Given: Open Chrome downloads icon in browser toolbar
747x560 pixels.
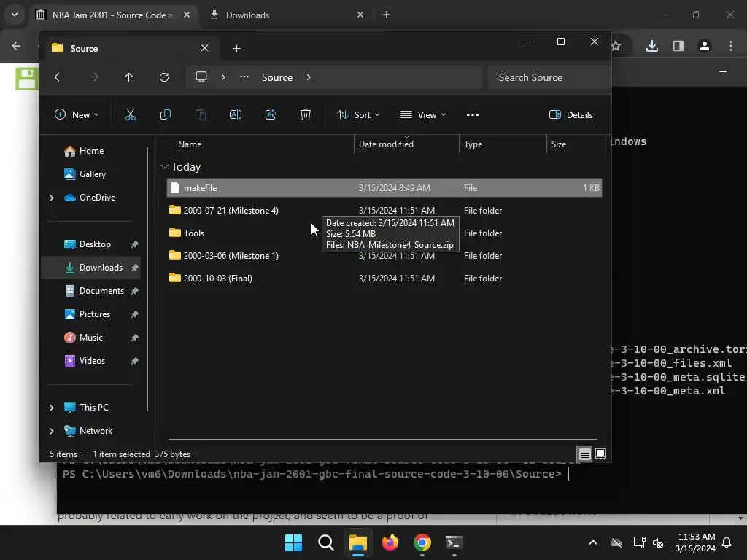Looking at the screenshot, I should (x=652, y=46).
